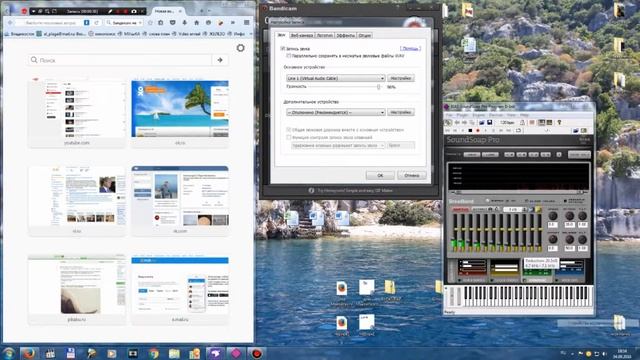Open the Firefox hamburger menu
This screenshot has height=360, width=640.
247,23
